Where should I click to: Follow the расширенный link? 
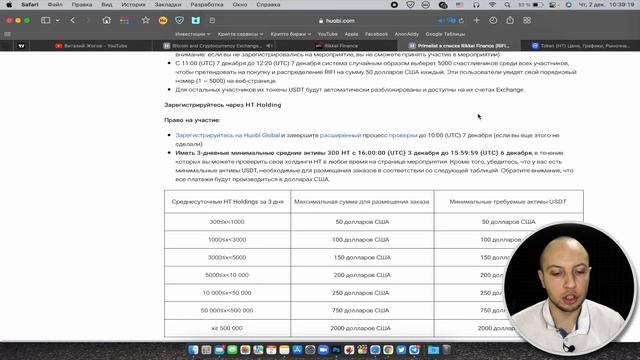point(340,135)
